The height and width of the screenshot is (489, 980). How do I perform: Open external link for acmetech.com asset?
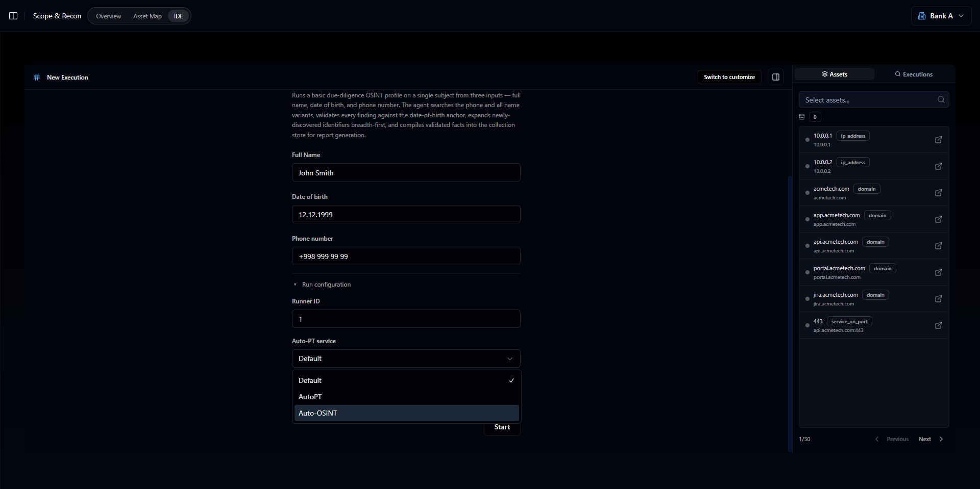[x=939, y=193]
